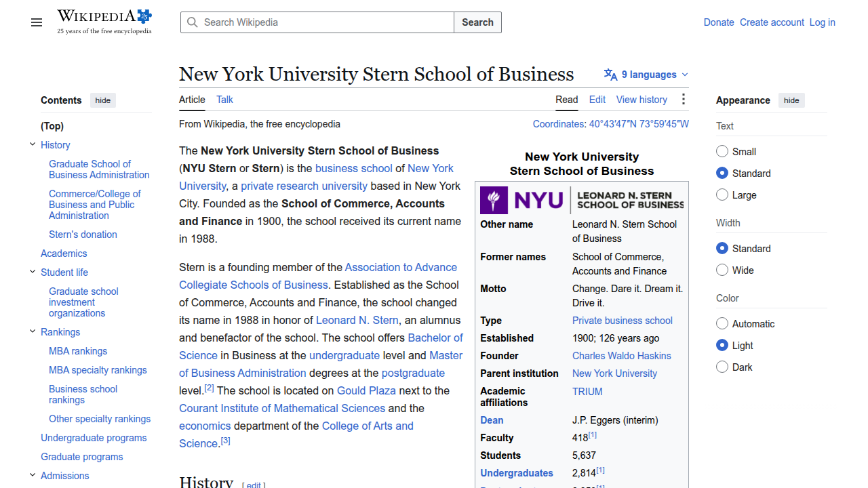Open the Leonard N. Stern link
The image size is (868, 488).
pos(357,320)
